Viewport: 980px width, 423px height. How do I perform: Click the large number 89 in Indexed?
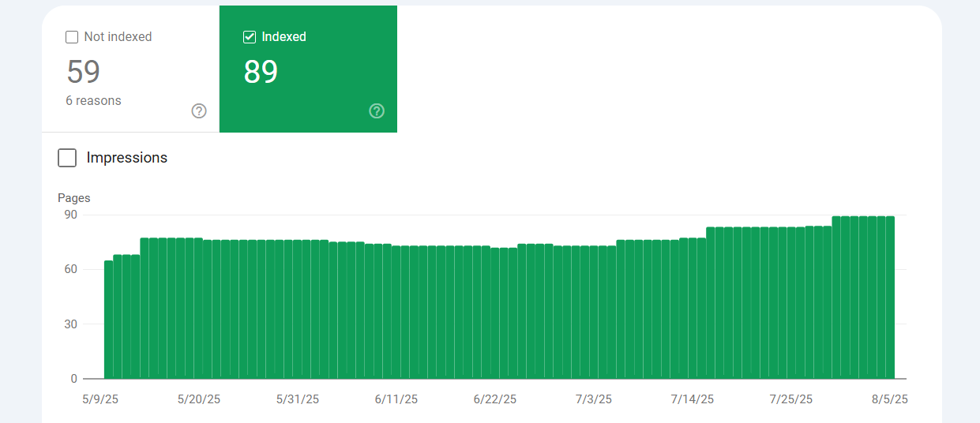tap(261, 72)
